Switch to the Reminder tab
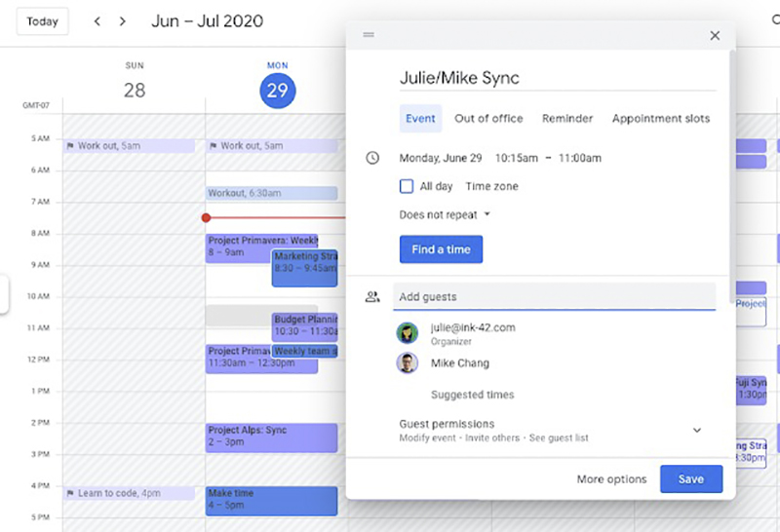Viewport: 780px width, 532px height. pos(567,118)
